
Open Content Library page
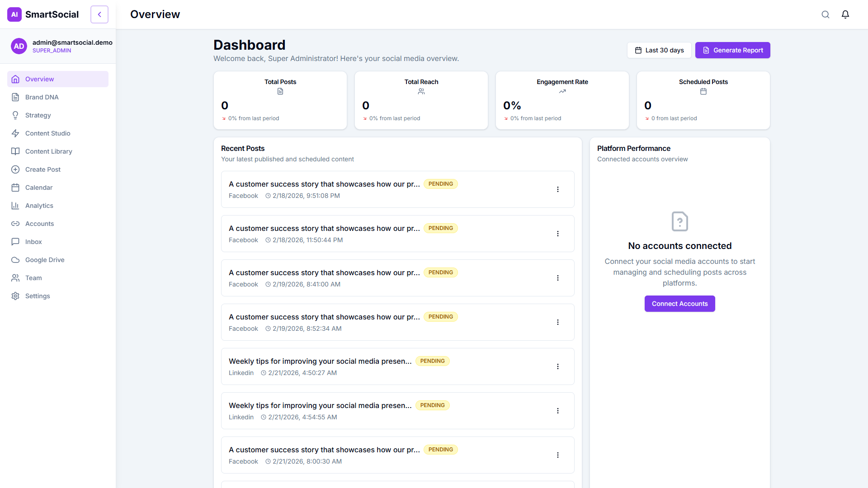tap(58, 151)
